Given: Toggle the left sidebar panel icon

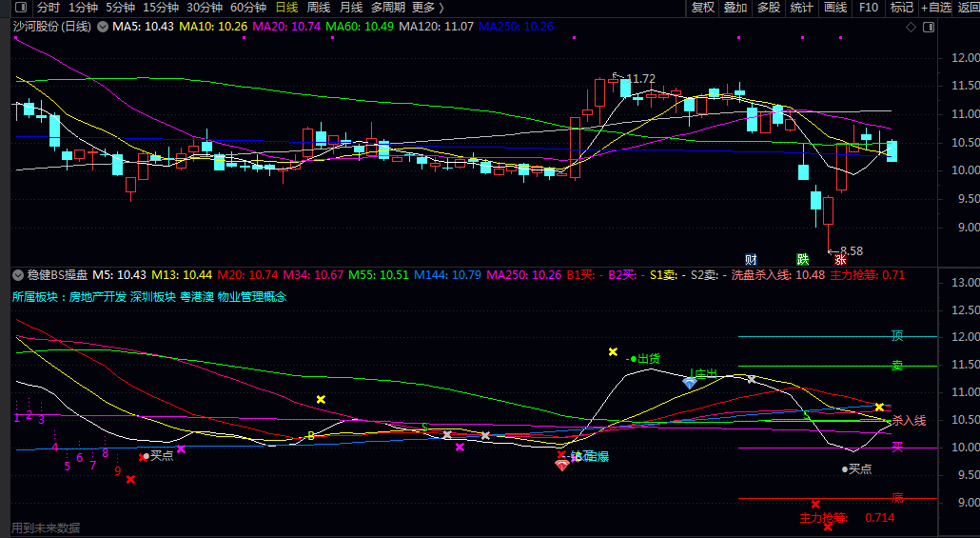Looking at the screenshot, I should tap(21, 8).
